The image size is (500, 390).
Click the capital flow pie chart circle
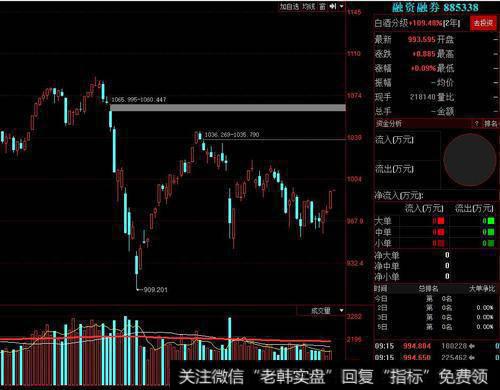(470, 159)
